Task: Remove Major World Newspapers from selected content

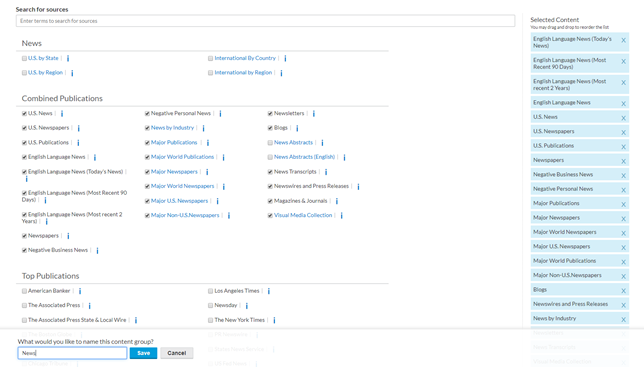Action: pos(623,233)
